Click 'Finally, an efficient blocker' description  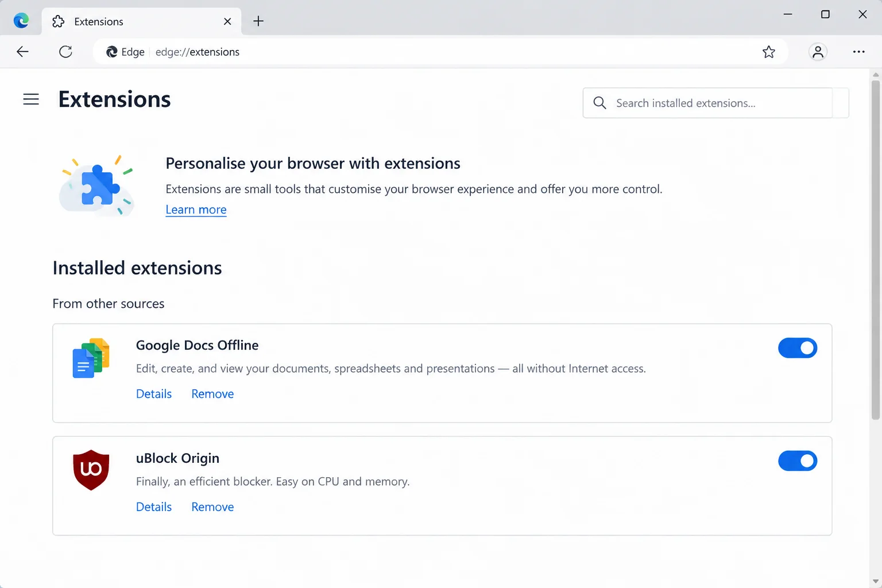[x=273, y=482]
